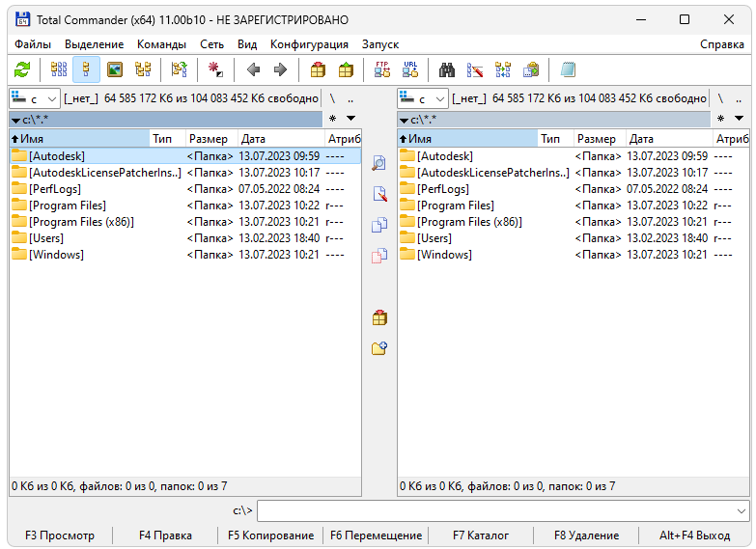Viewport: 756px width, 549px height.
Task: Go to parent with right panel two dots
Action: pos(739,98)
